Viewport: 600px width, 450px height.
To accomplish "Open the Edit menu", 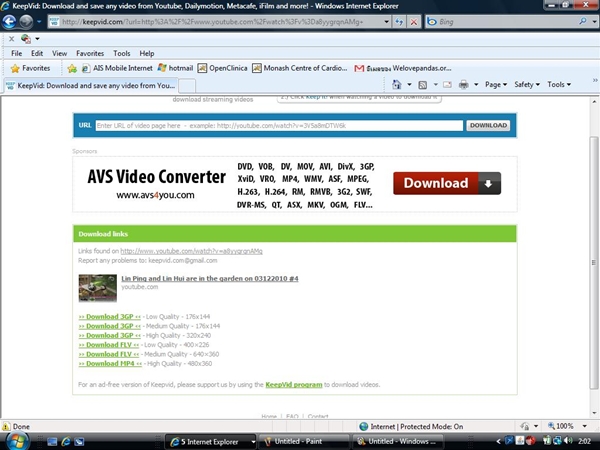I will click(37, 53).
